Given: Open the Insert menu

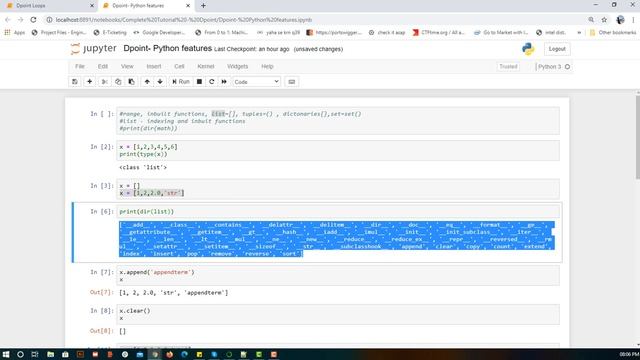Looking at the screenshot, I should tap(154, 66).
